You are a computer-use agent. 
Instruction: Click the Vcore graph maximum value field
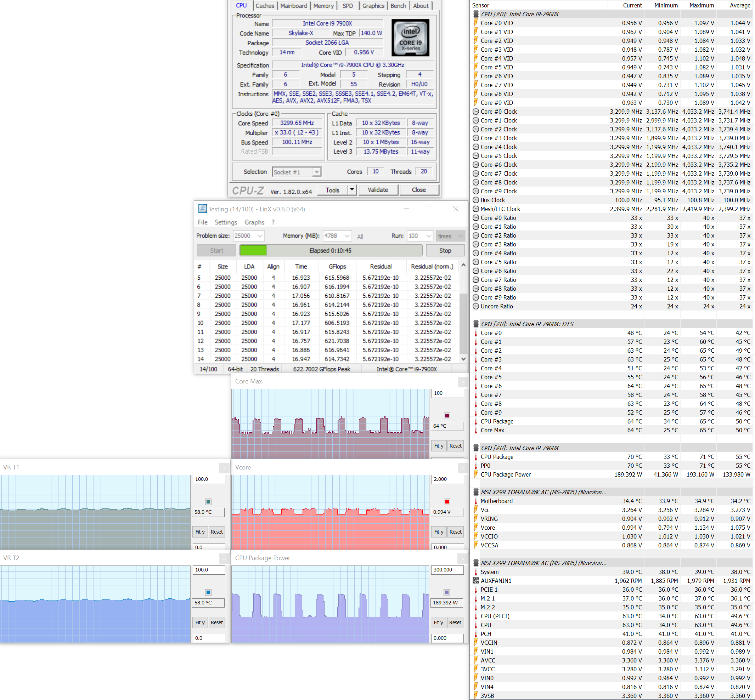447,479
